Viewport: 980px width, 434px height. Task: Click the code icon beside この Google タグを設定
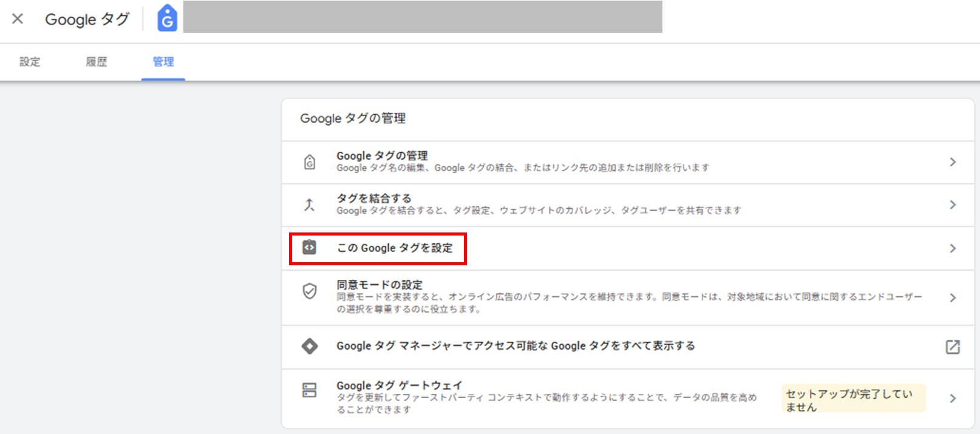tap(310, 248)
